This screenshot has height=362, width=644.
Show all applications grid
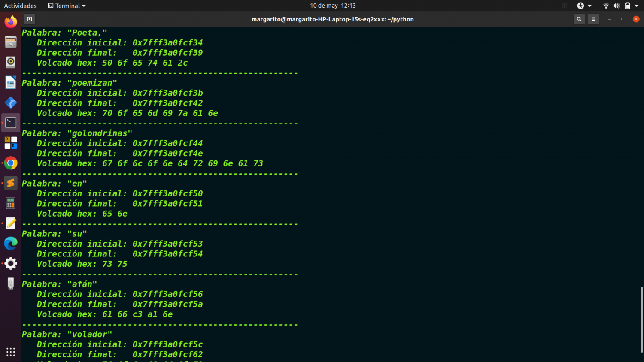(x=11, y=352)
